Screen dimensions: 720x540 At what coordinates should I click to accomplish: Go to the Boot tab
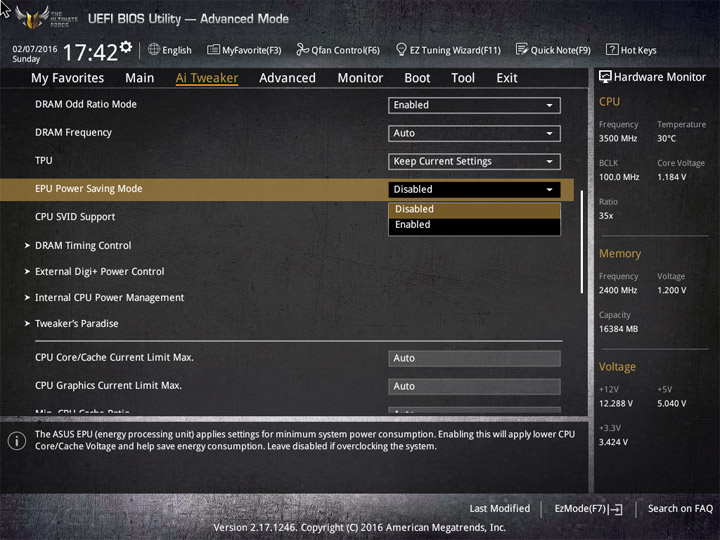pos(417,78)
